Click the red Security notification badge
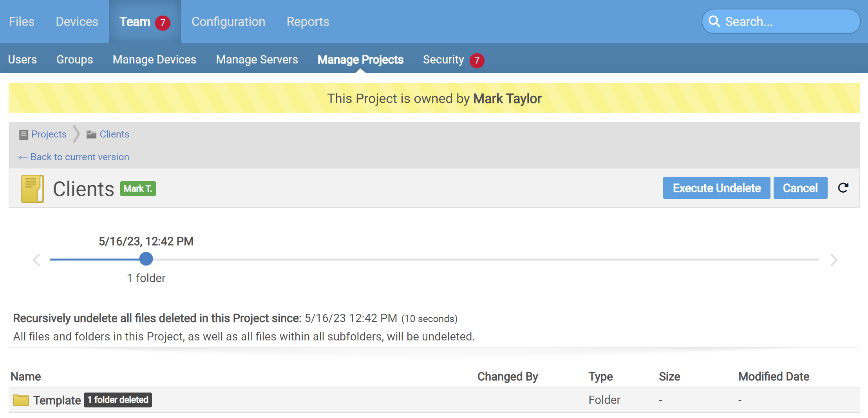 coord(477,60)
